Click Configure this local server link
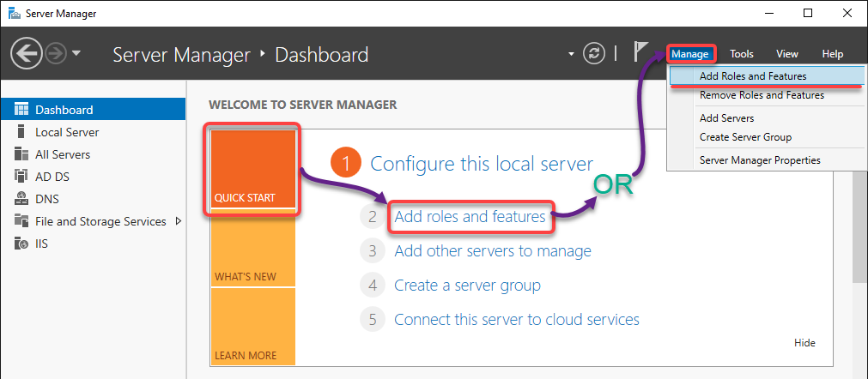The height and width of the screenshot is (379, 868). [x=482, y=164]
